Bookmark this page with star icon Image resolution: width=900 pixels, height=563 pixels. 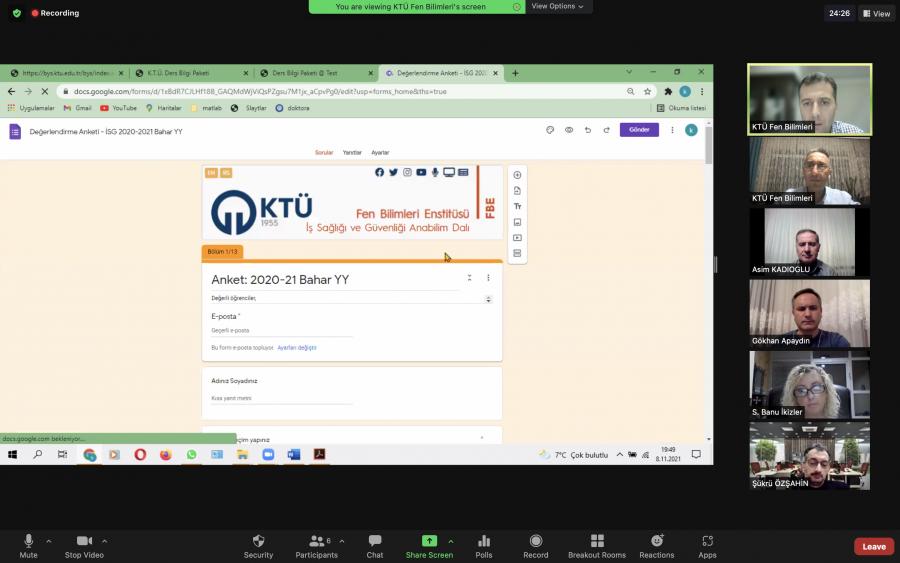pyautogui.click(x=647, y=91)
